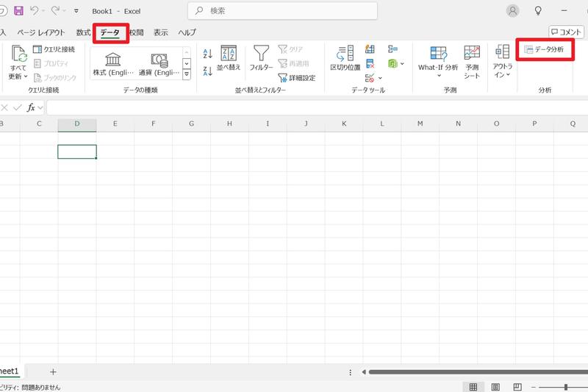Open the 校閲 tab
The image size is (588, 392).
point(137,32)
